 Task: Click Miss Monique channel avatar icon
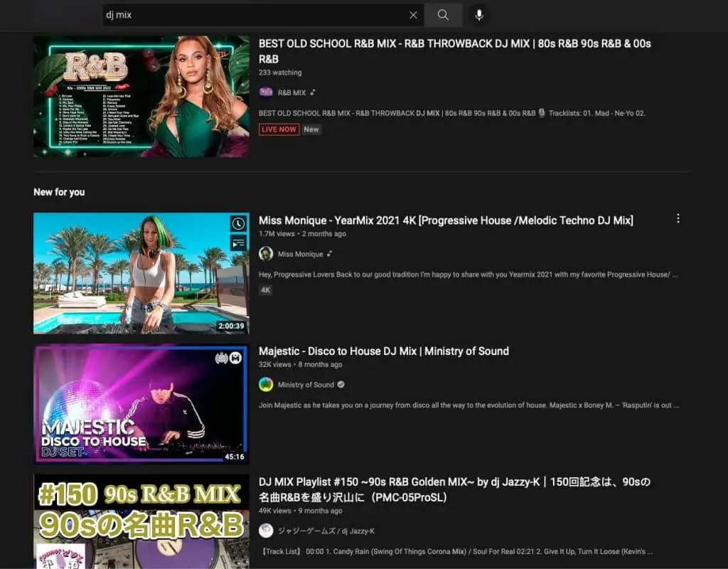point(266,254)
